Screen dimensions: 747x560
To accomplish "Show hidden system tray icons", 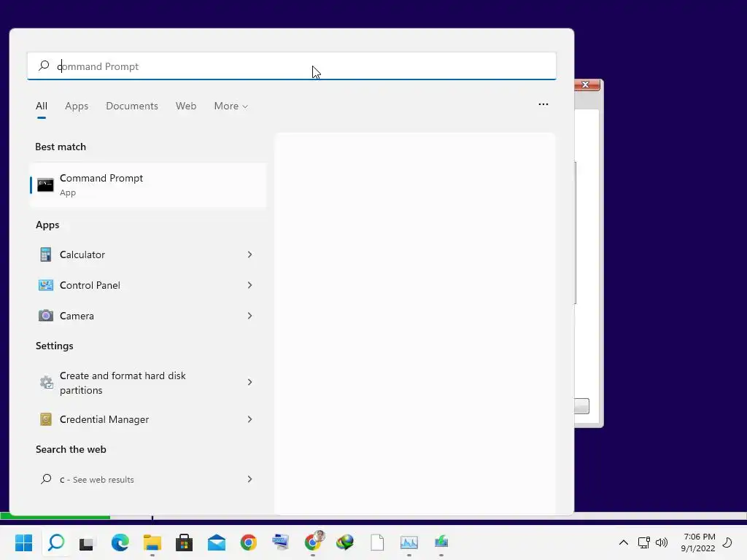I will click(x=623, y=542).
